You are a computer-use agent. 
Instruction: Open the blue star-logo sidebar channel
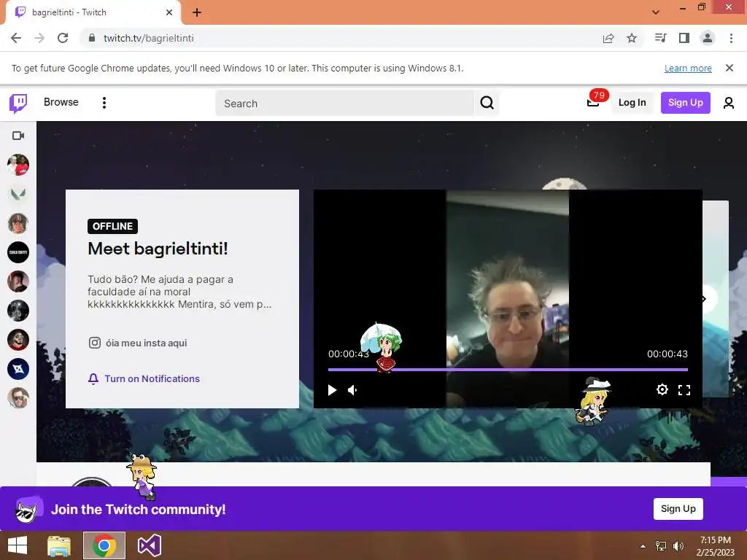pyautogui.click(x=18, y=369)
